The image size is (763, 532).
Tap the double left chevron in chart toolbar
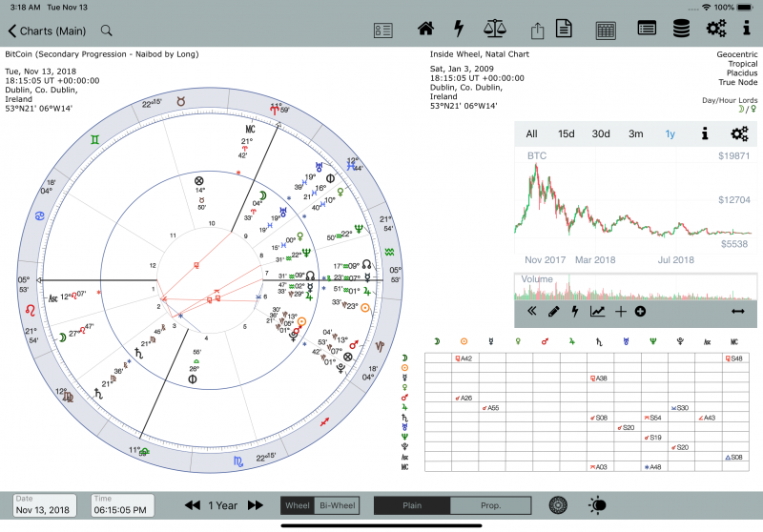tap(532, 311)
